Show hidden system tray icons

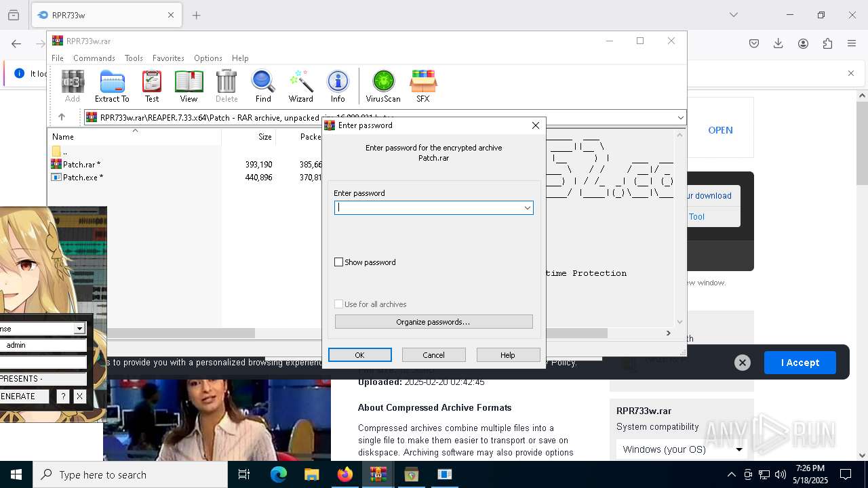coord(731,474)
